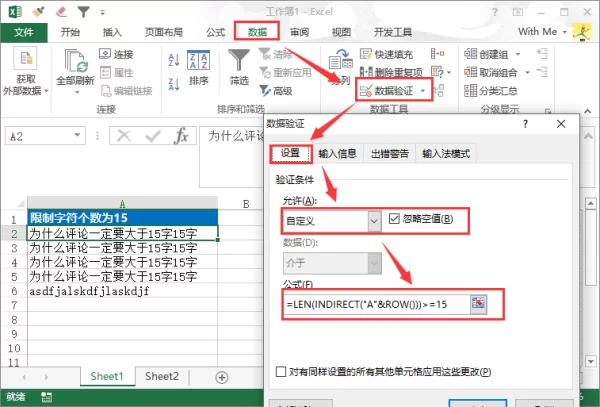Open the 允许 dropdown showing 自定义
Screen dimensions: 600x407
click(374, 219)
